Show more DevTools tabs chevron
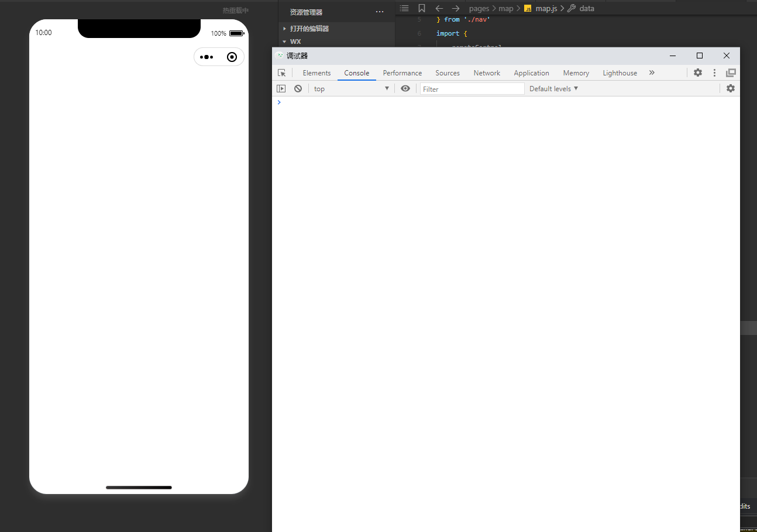This screenshot has width=757, height=532. click(x=652, y=72)
